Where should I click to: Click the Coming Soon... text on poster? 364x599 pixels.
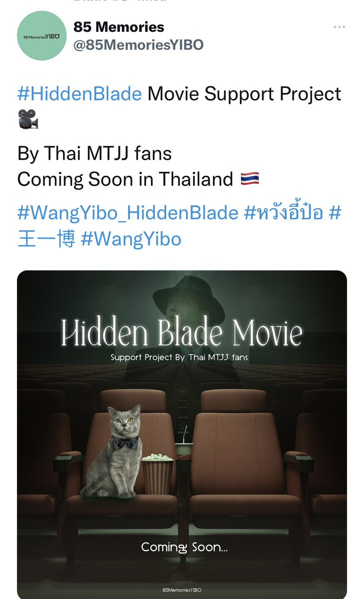(184, 547)
